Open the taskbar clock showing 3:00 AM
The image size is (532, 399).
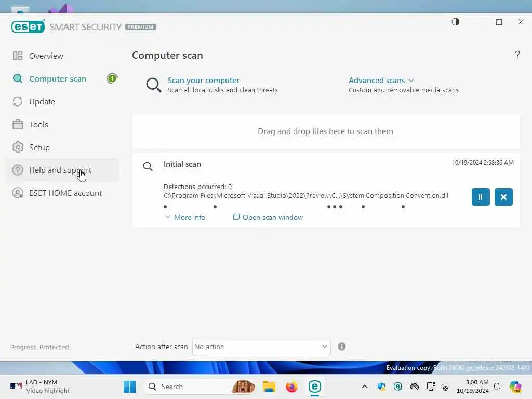click(x=473, y=387)
